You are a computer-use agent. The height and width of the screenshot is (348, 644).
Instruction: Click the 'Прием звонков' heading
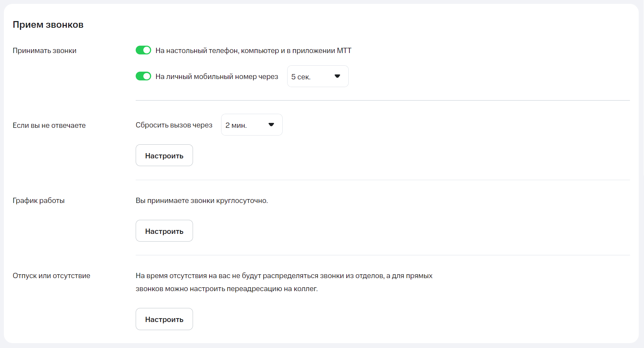tap(48, 25)
